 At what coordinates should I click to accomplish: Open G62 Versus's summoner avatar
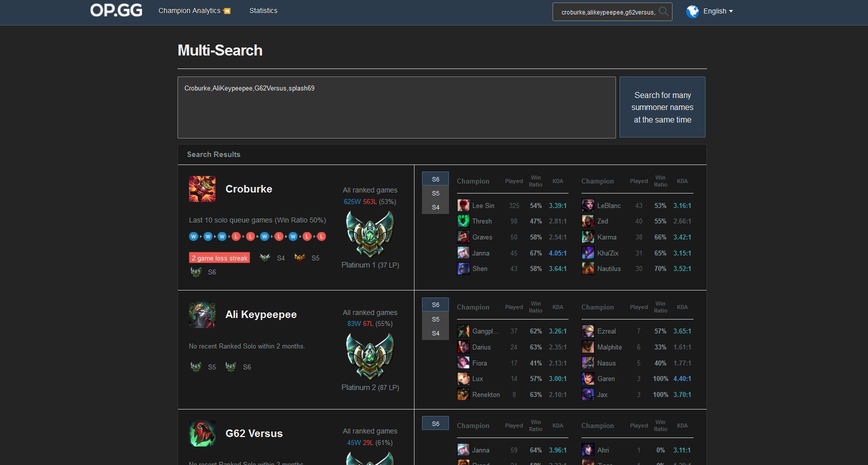[202, 433]
